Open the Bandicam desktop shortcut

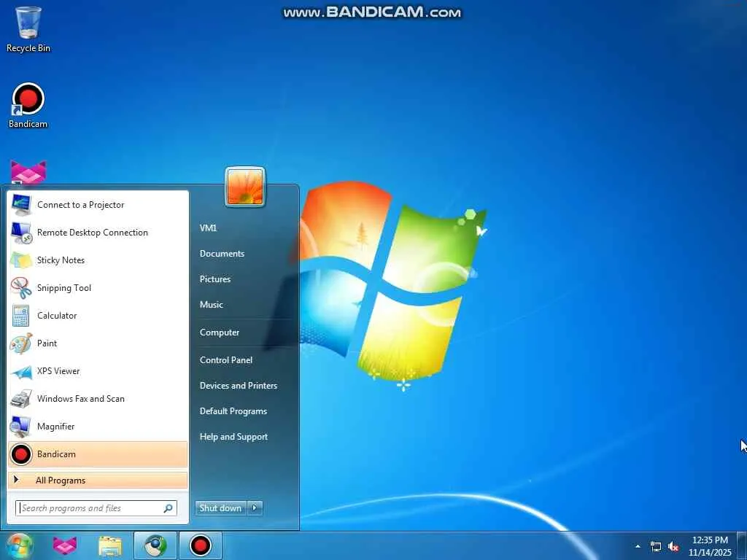click(x=28, y=106)
